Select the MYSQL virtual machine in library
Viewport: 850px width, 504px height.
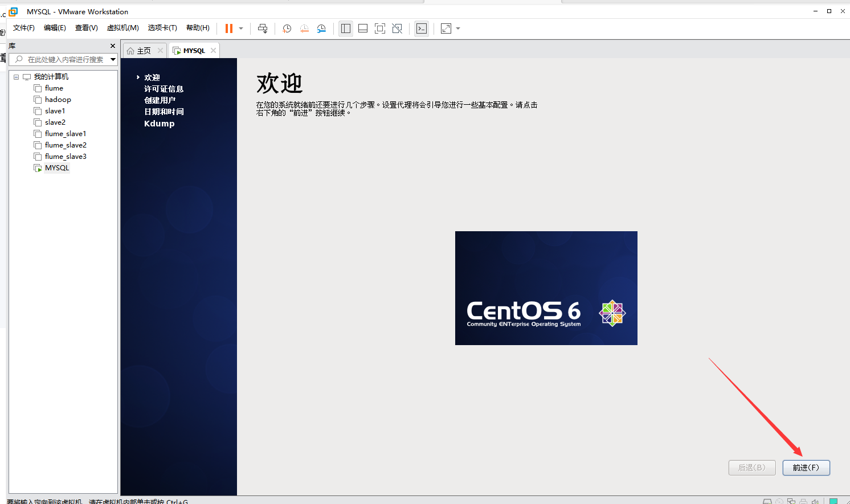57,168
